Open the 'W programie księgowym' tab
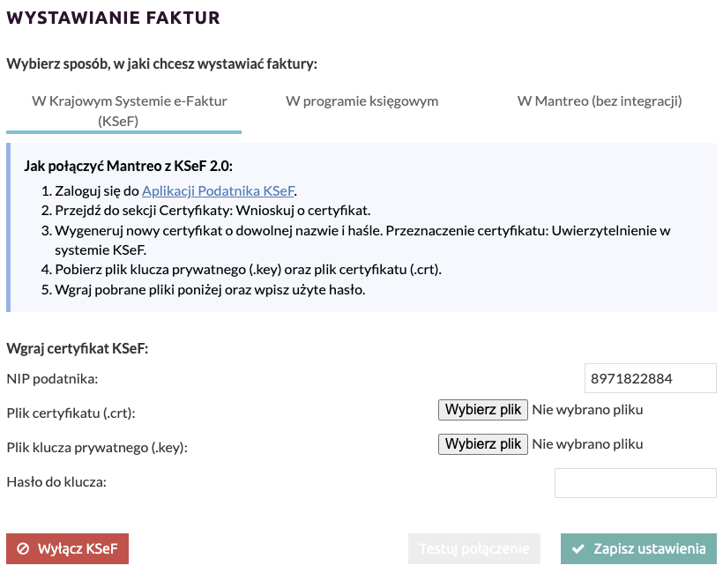723x588 pixels. pos(362,101)
